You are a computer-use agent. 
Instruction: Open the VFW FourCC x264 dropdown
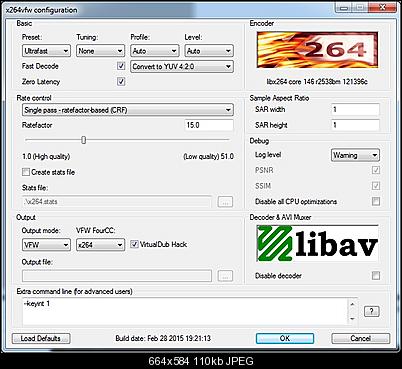pyautogui.click(x=100, y=245)
